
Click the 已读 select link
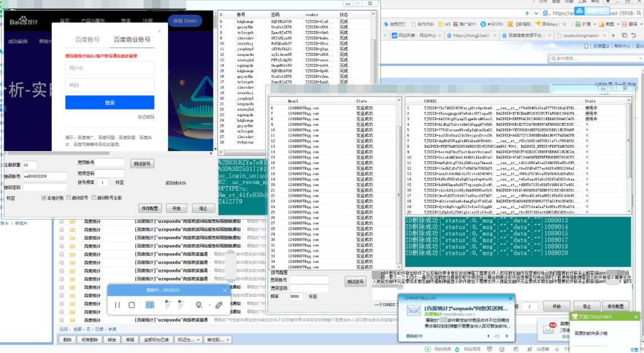[99, 329]
